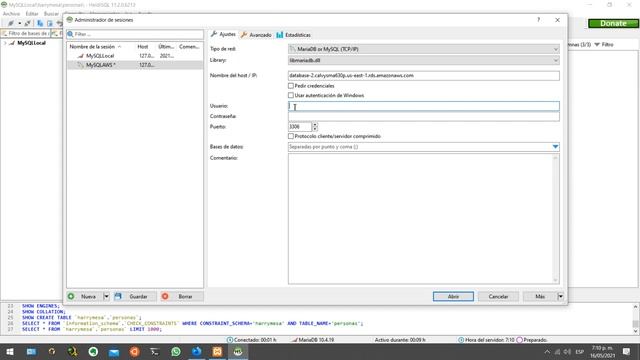Open the terminal icon in taskbar
This screenshot has width=640, height=360.
[155, 351]
